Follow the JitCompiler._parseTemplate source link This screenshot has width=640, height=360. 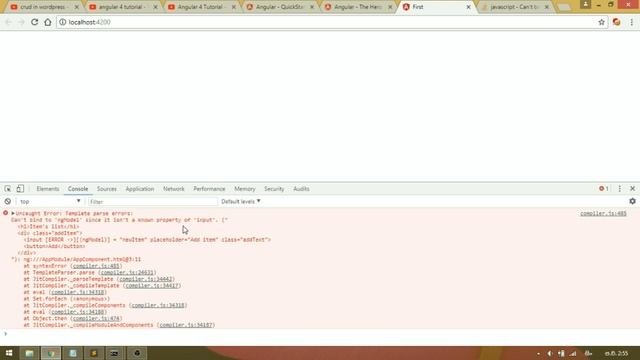click(x=146, y=279)
